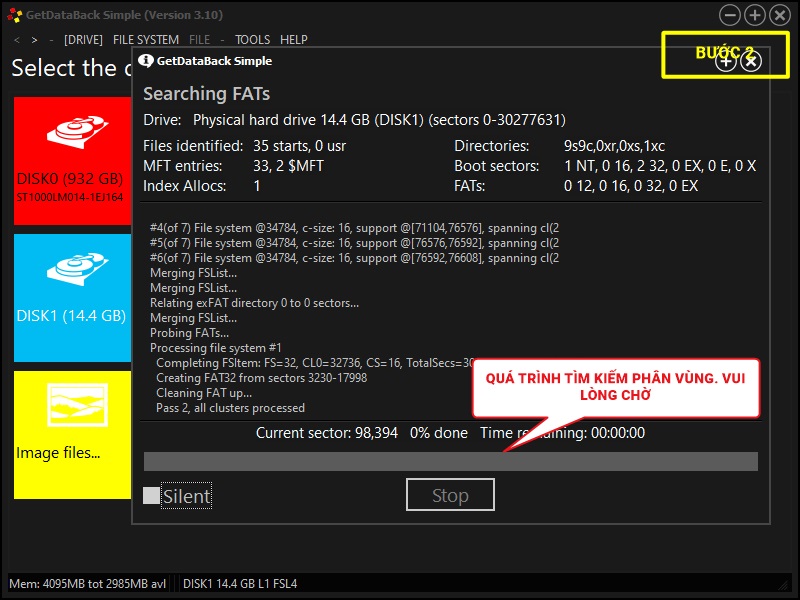
Task: Click the ST1000LM014-1EJ164 model text
Action: pos(69,197)
